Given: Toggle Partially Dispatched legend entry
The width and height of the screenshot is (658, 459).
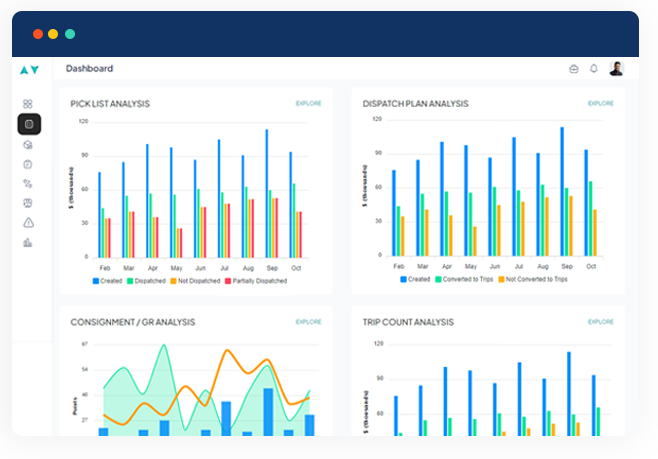Looking at the screenshot, I should coord(256,281).
